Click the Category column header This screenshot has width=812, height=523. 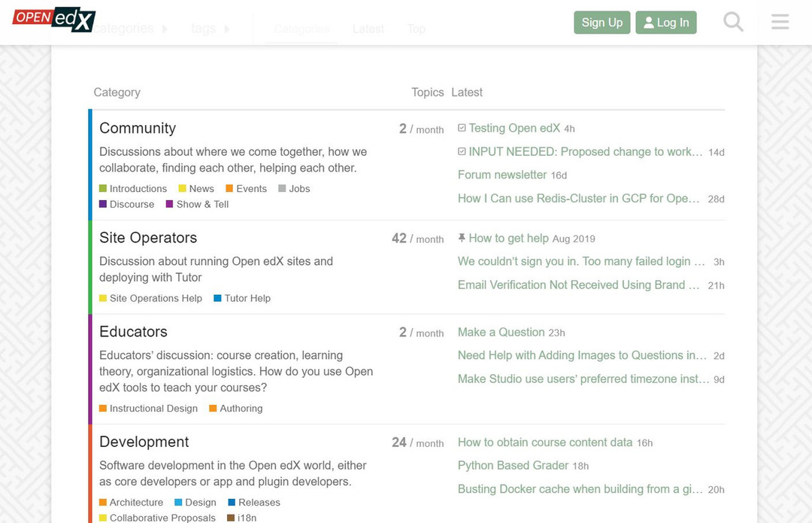click(117, 93)
